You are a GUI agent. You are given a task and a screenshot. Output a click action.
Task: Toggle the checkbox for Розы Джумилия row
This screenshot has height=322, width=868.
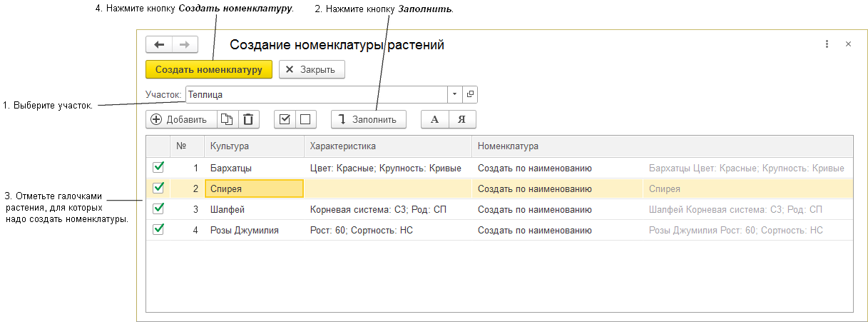tap(158, 230)
